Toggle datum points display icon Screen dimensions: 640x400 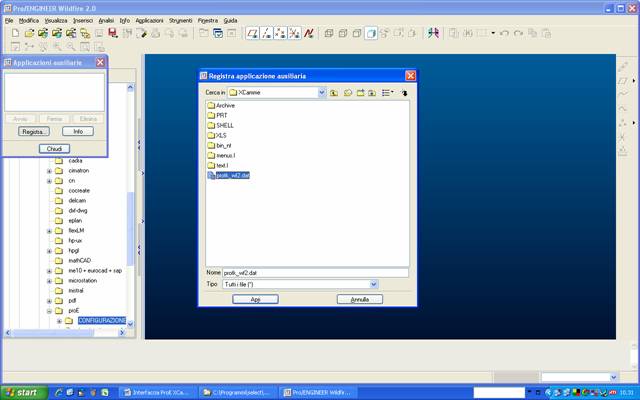280,33
